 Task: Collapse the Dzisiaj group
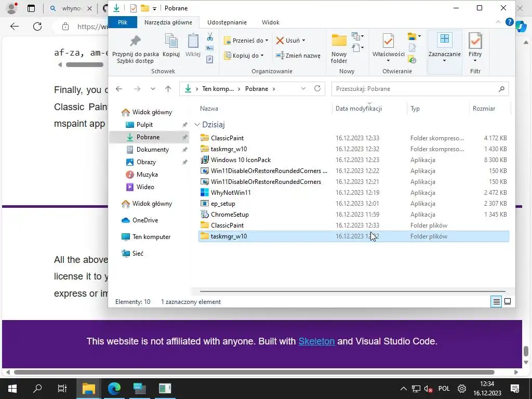tap(197, 125)
